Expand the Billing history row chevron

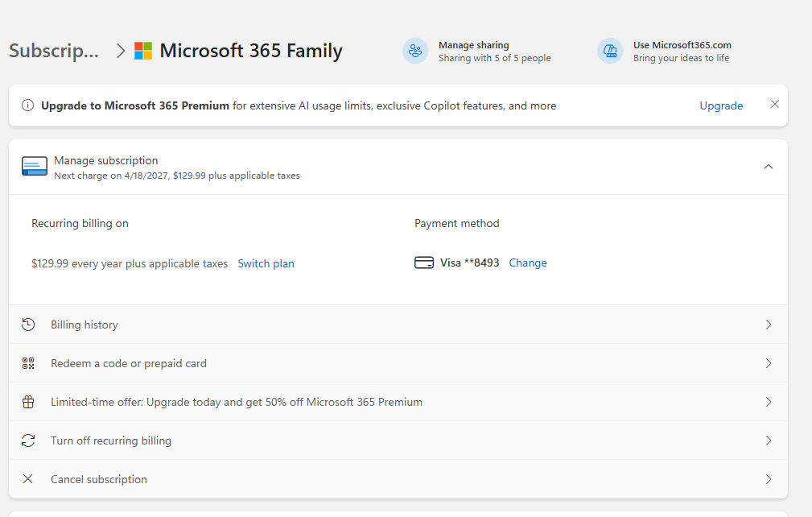(x=769, y=325)
